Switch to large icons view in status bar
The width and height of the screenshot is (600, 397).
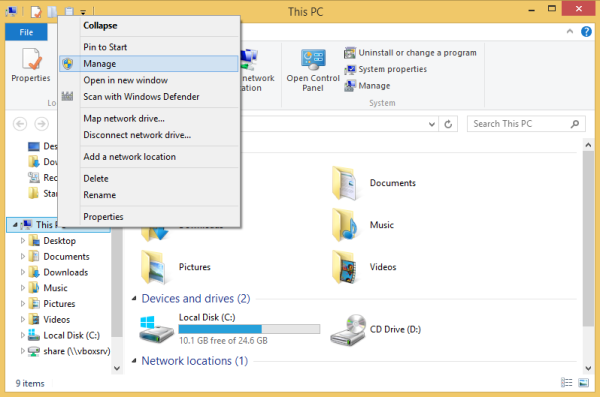click(x=584, y=382)
